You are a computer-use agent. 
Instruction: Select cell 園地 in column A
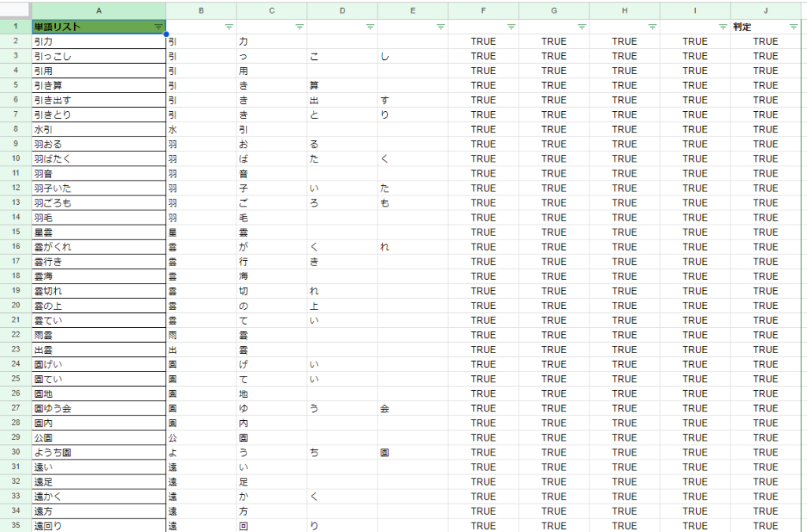[x=99, y=393]
